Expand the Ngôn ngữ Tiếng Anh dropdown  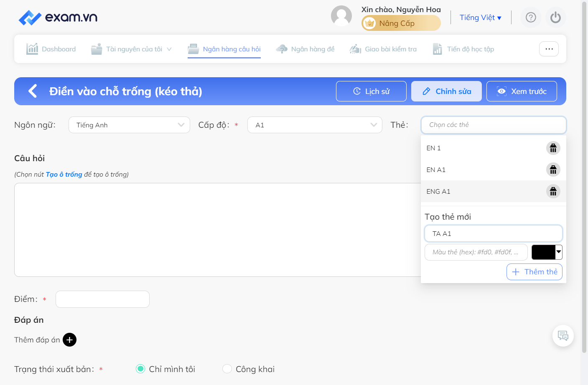(x=129, y=125)
